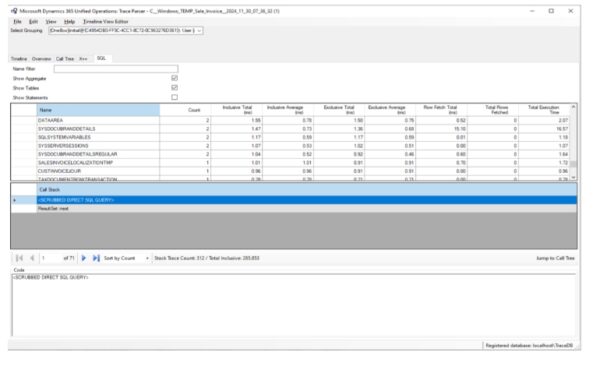
Task: Go to the previous page arrow
Action: click(x=32, y=258)
